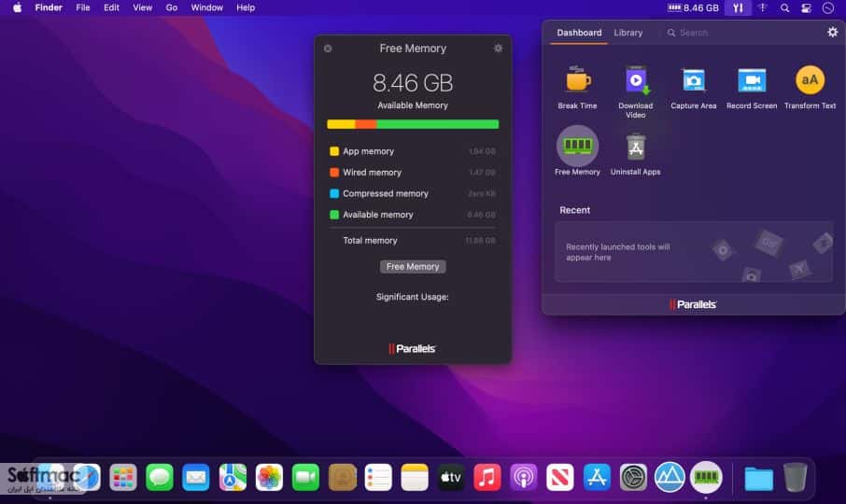Click the yellow App memory swatch
The height and width of the screenshot is (504, 846).
click(x=334, y=151)
